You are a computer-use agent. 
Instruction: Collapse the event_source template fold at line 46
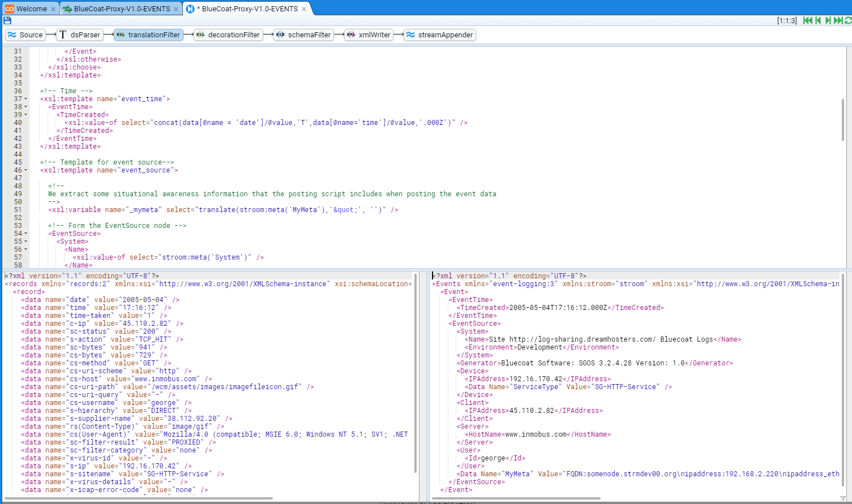[x=26, y=170]
